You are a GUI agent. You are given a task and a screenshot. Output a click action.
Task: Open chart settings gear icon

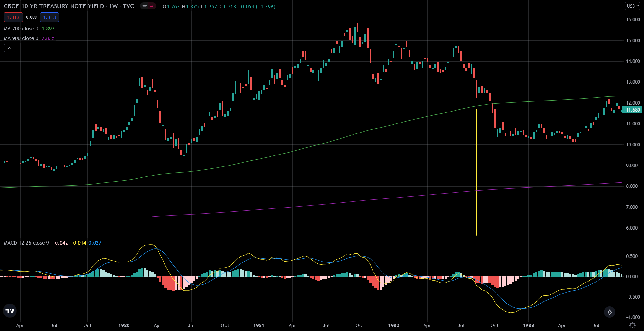633,325
